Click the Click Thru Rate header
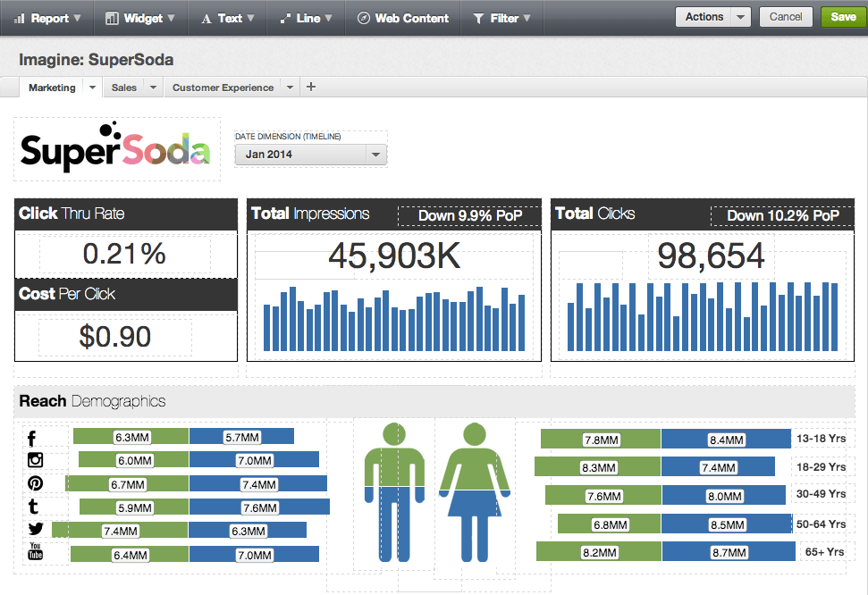 pyautogui.click(x=72, y=214)
